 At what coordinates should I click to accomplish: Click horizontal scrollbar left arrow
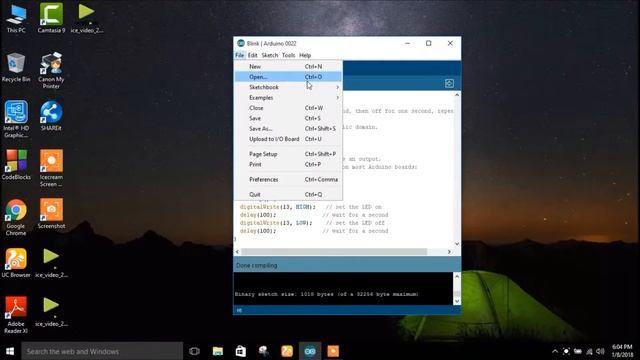pyautogui.click(x=238, y=252)
